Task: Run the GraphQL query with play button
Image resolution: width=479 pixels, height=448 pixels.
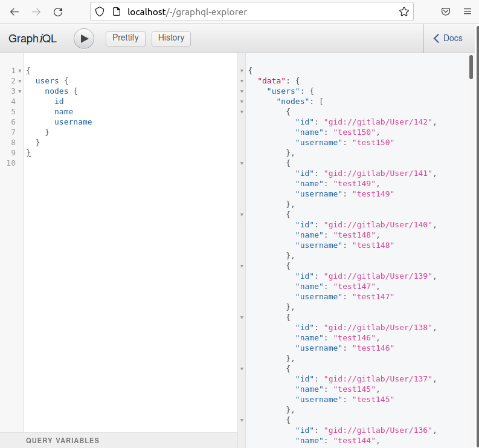Action: point(84,39)
